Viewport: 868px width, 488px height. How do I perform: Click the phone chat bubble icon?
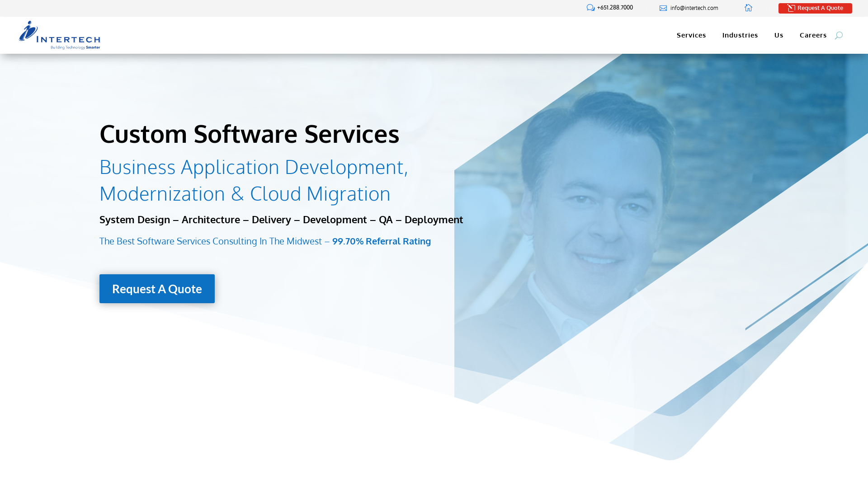click(x=590, y=8)
